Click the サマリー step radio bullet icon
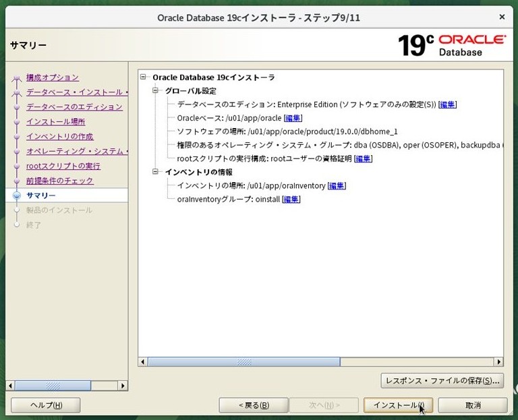 click(17, 196)
